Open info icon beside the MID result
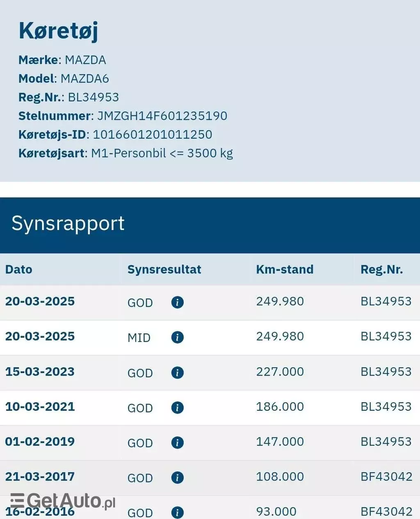Image resolution: width=420 pixels, height=519 pixels. click(x=177, y=337)
